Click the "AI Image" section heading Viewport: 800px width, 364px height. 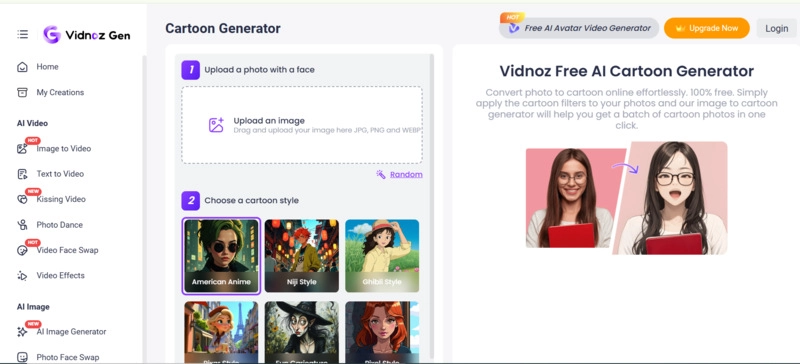point(33,307)
